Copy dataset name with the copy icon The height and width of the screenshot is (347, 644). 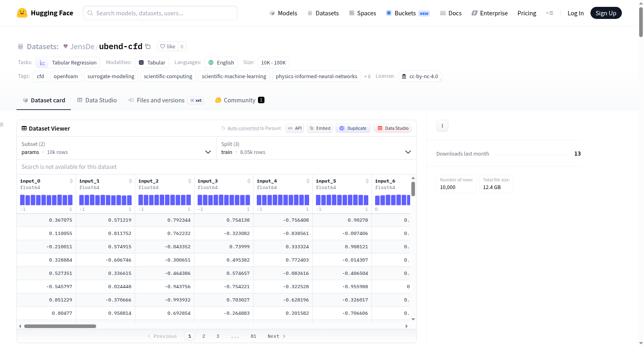point(148,46)
